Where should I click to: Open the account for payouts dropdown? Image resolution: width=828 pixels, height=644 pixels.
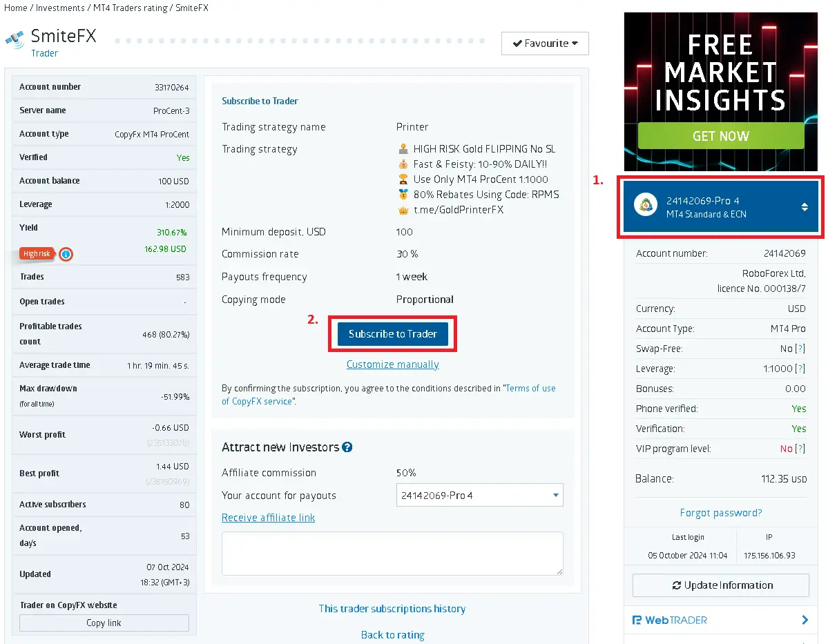click(479, 495)
